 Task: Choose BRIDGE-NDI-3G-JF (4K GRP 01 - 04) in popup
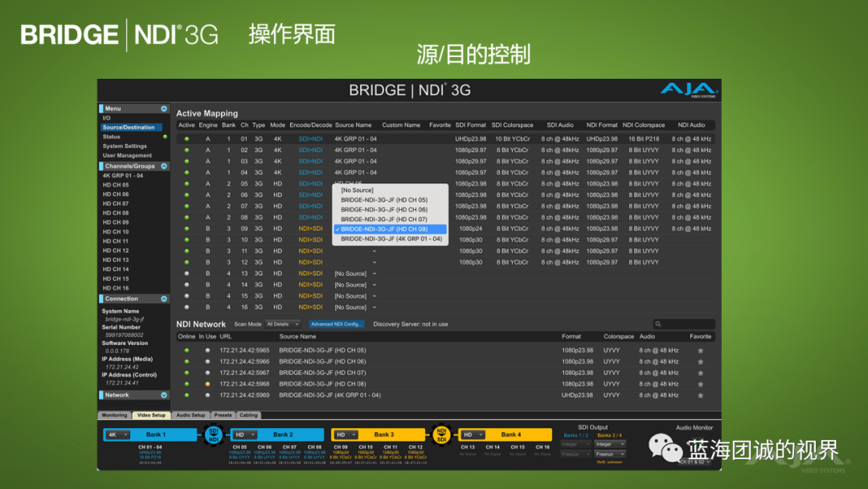tap(390, 239)
